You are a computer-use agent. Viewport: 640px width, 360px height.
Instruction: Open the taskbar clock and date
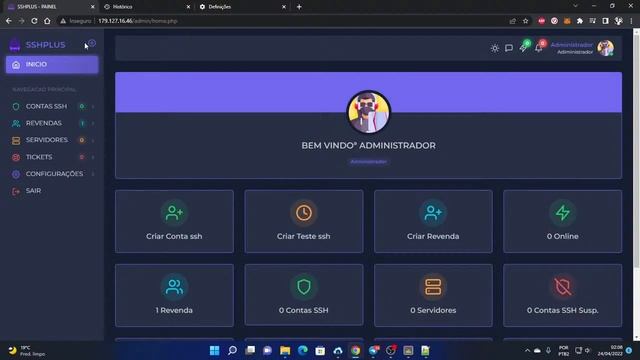[610, 350]
